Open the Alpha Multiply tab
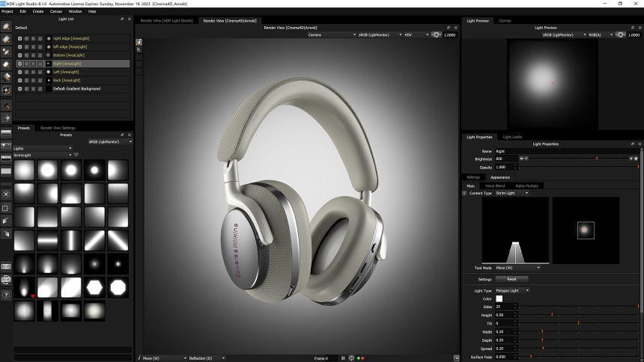The image size is (644, 362). click(x=526, y=186)
